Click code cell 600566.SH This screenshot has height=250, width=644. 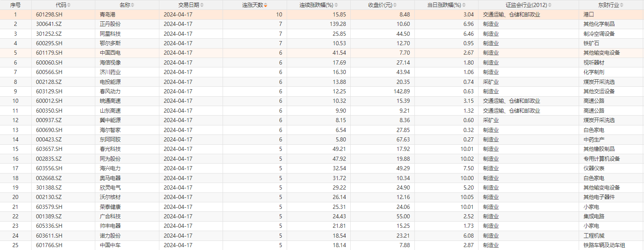(63, 72)
